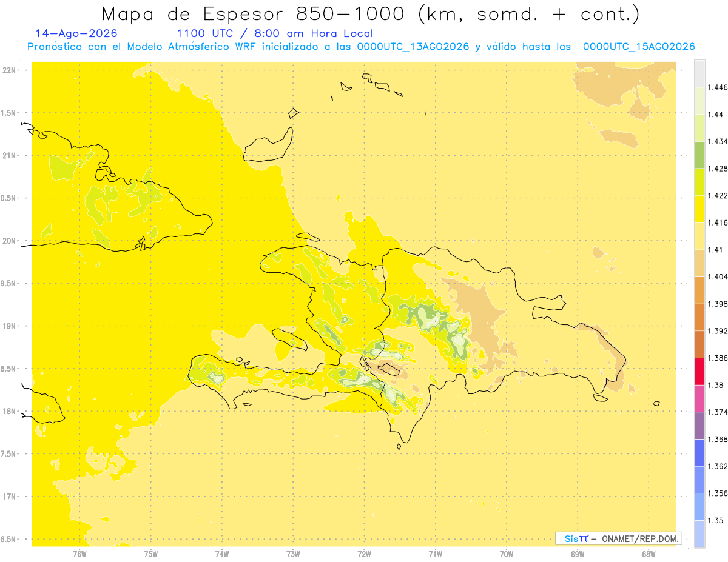
Task: Click the 72W longitude axis label
Action: click(364, 554)
